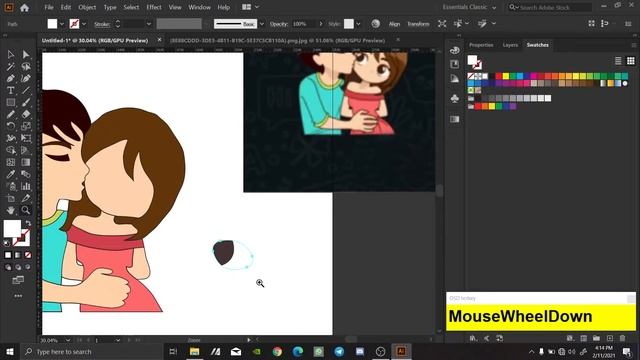Activate the Lasso tool
640x360 pixels.
[26, 66]
